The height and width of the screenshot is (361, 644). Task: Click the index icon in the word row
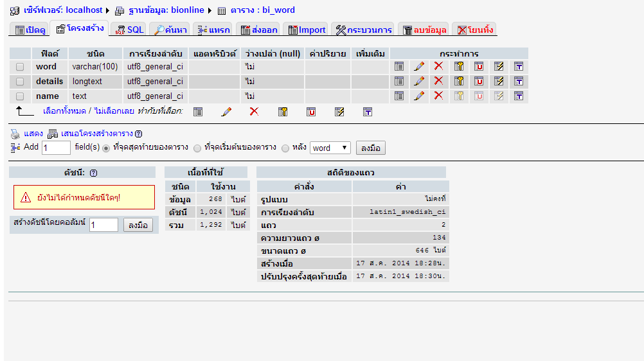tap(499, 66)
